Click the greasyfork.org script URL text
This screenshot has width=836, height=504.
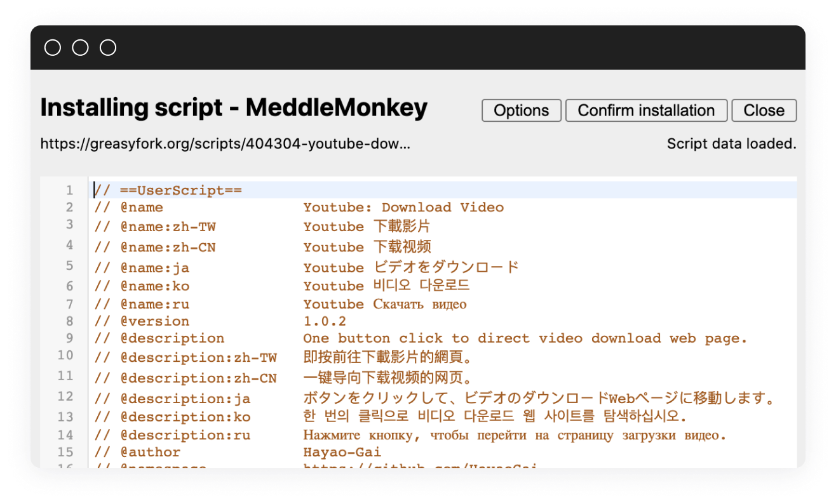226,143
